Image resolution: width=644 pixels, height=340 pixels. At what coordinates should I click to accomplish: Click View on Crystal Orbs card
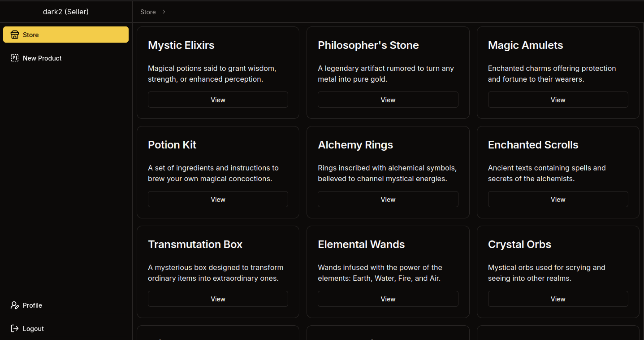tap(558, 299)
